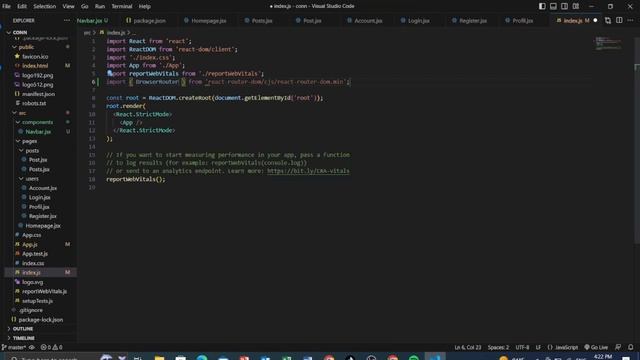
Task: Collapse the CONN root folder
Action: point(20,32)
